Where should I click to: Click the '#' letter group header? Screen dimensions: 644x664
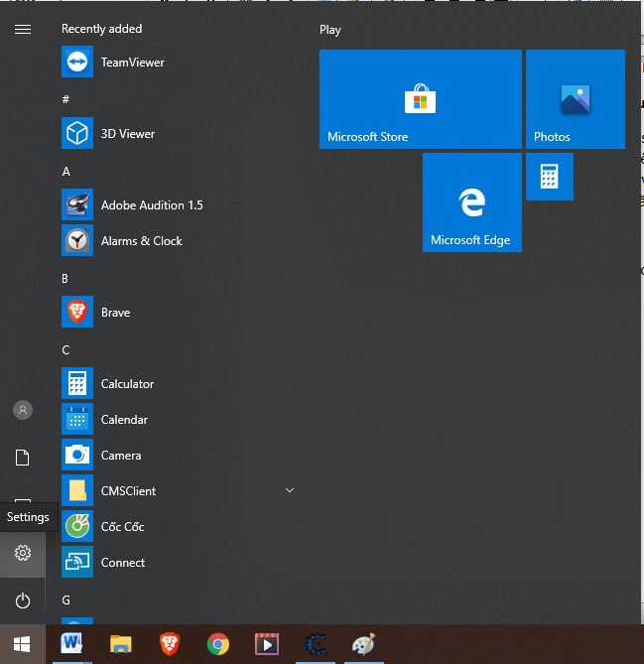(65, 99)
